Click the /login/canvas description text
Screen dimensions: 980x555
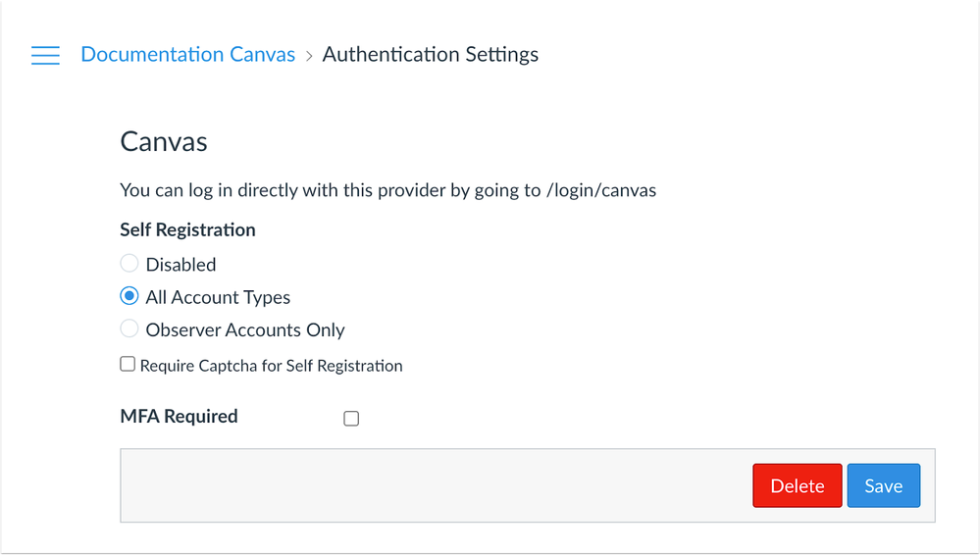(x=388, y=190)
